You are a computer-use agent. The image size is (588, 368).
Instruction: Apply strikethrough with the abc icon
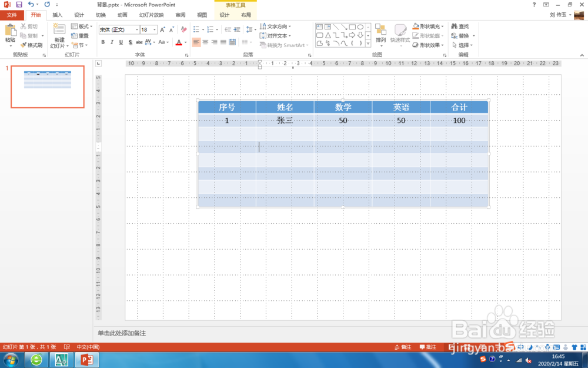[x=139, y=42]
